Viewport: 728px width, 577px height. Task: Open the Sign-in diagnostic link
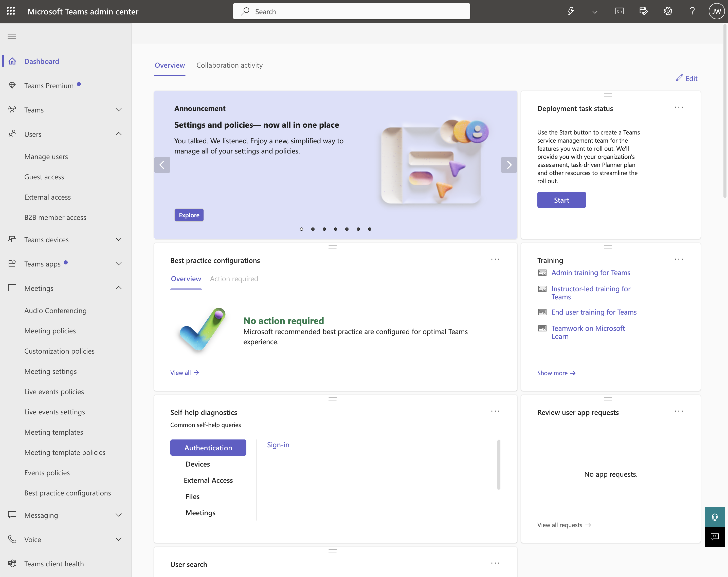click(278, 445)
